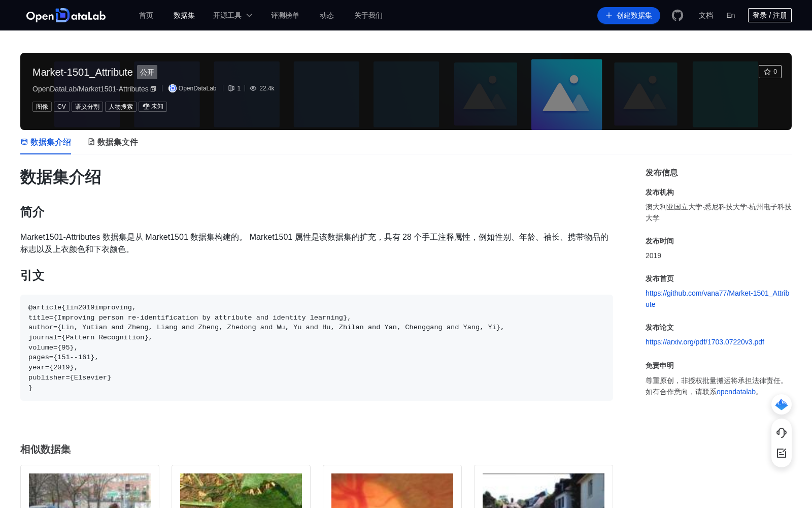This screenshot has height=508, width=812.
Task: Open the headset customer support icon
Action: tap(782, 433)
